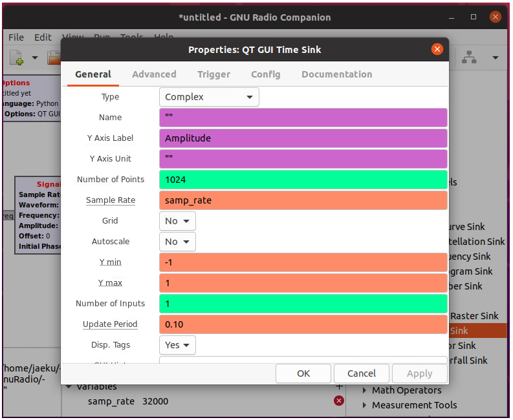The width and height of the screenshot is (513, 420).
Task: Select the Frequency Sink block entry
Action: click(x=469, y=257)
